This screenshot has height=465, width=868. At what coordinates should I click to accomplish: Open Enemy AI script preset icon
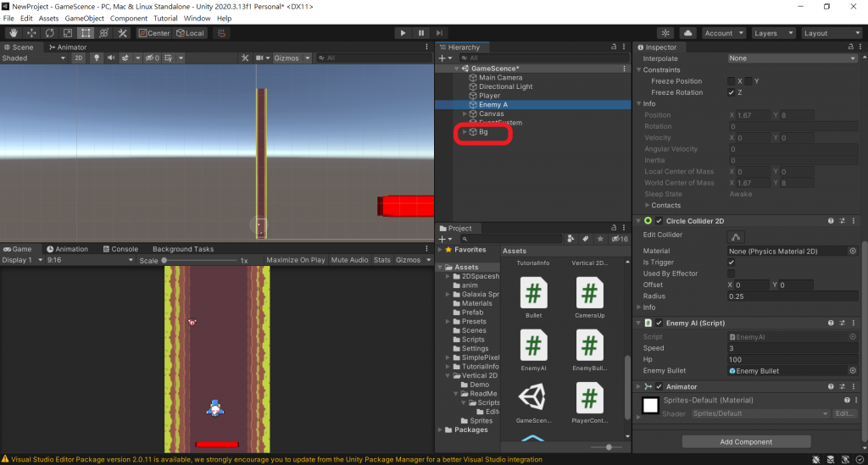(x=842, y=323)
